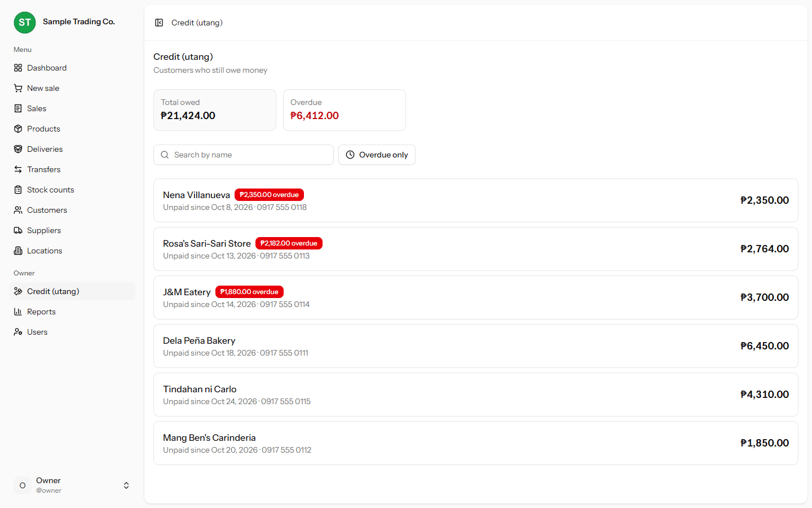The image size is (812, 508).
Task: Click the ₱1,850.00 amount
Action: coord(765,443)
